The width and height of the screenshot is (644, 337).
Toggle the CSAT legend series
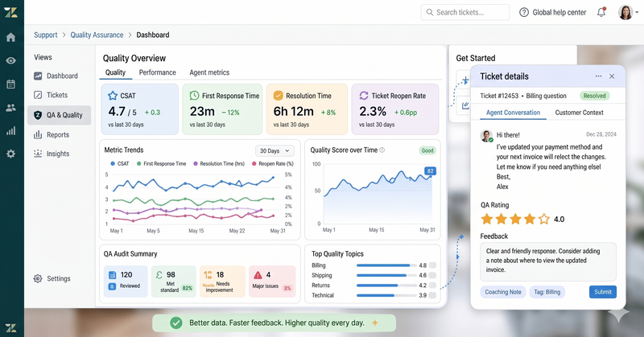tap(119, 164)
